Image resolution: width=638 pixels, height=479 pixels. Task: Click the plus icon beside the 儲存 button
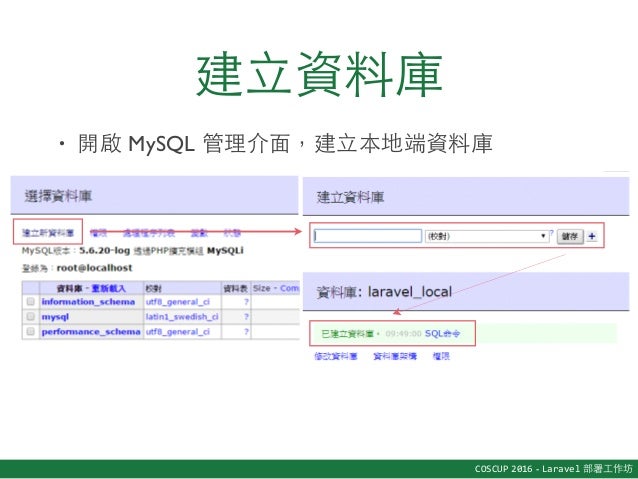592,236
